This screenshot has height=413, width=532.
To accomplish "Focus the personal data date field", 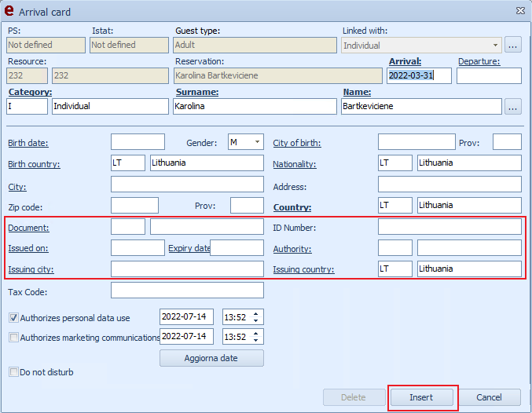I will pyautogui.click(x=186, y=317).
